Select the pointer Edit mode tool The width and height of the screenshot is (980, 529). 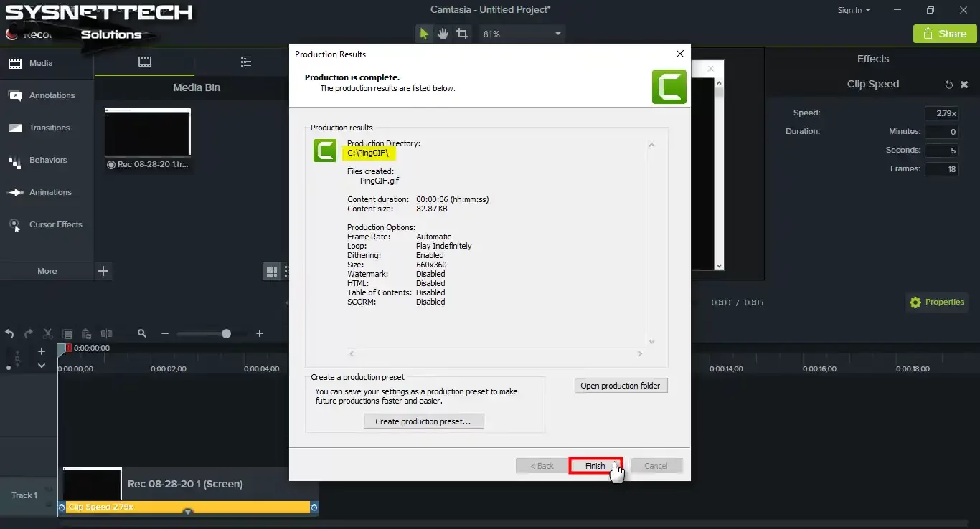tap(424, 34)
